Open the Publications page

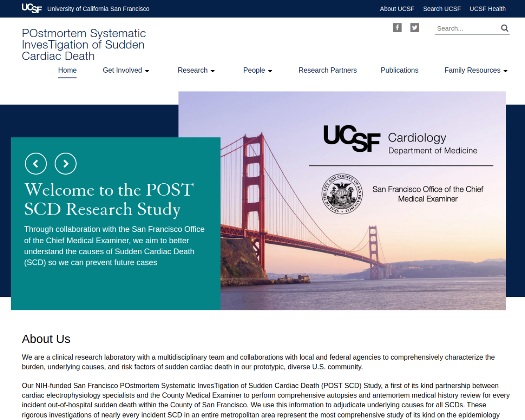point(399,70)
